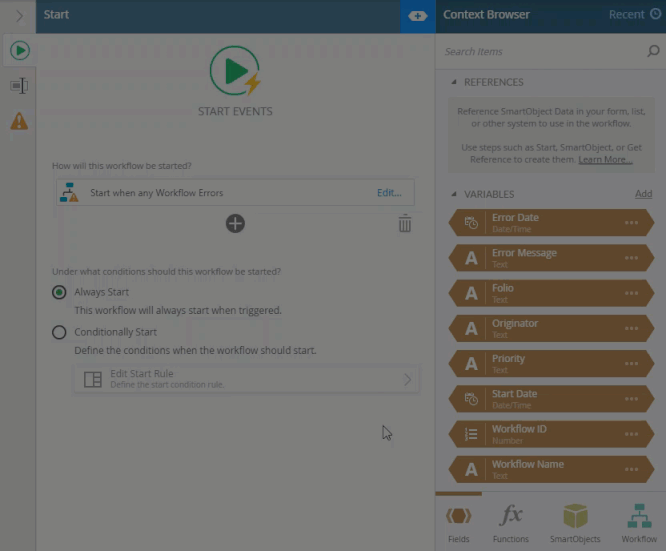
Task: Click the Folio text type icon
Action: pyautogui.click(x=471, y=293)
